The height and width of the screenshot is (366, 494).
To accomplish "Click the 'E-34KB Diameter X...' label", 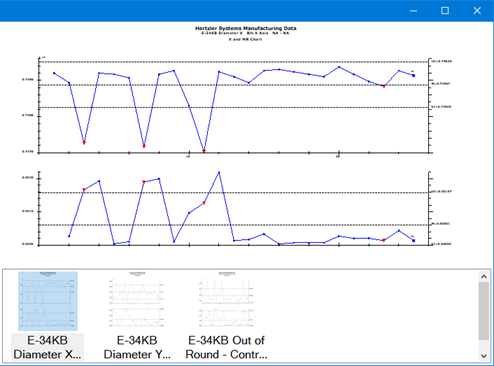I will coord(47,347).
